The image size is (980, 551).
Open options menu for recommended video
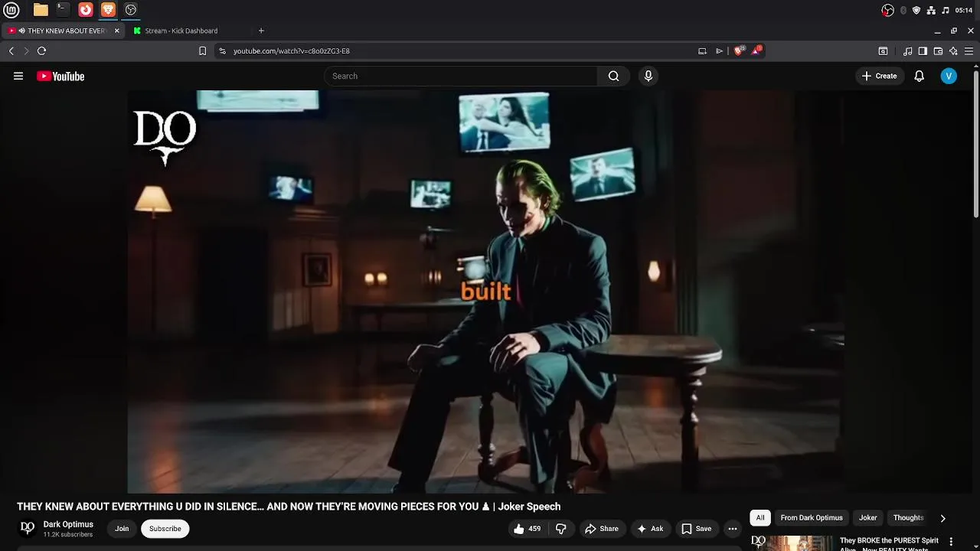tap(952, 542)
